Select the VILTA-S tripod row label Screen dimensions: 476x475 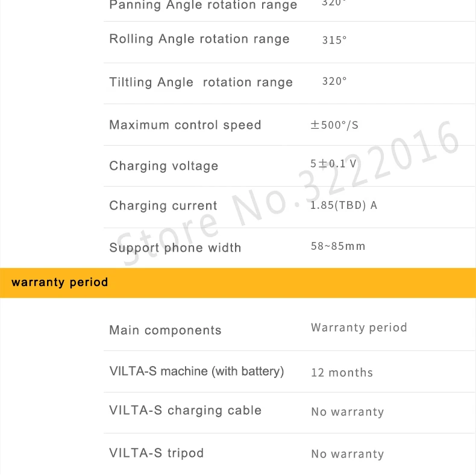[x=156, y=453]
